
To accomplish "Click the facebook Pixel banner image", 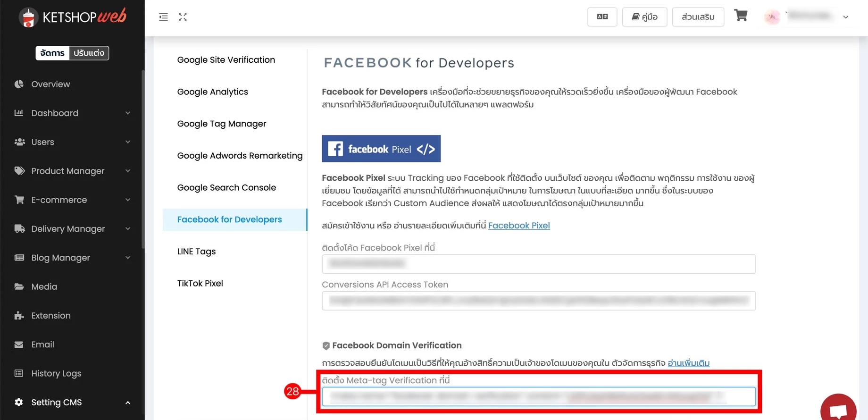I will pos(381,149).
